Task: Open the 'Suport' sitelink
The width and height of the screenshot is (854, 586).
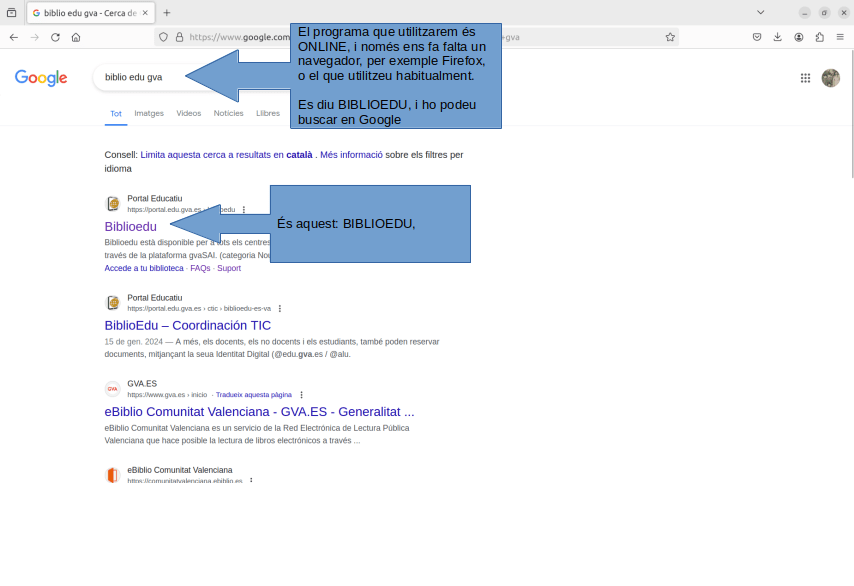Action: pyautogui.click(x=229, y=268)
